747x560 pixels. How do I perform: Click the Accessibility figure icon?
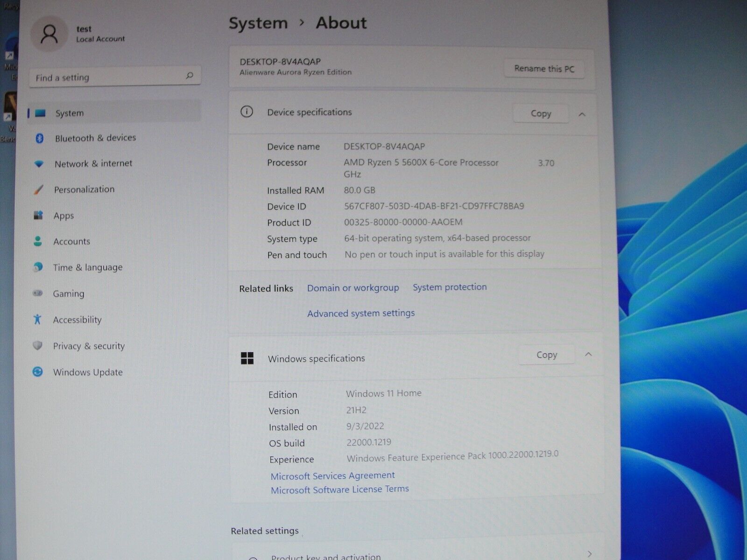click(x=37, y=319)
